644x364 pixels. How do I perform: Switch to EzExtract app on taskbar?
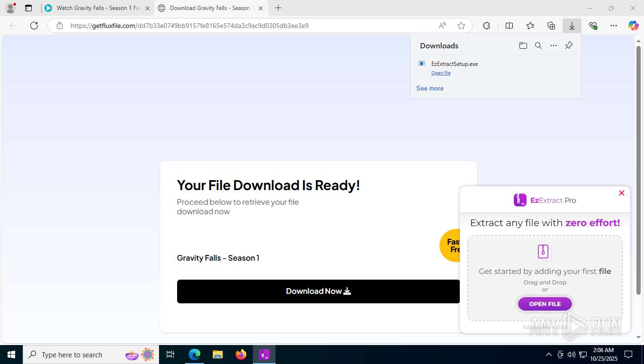[x=264, y=355]
